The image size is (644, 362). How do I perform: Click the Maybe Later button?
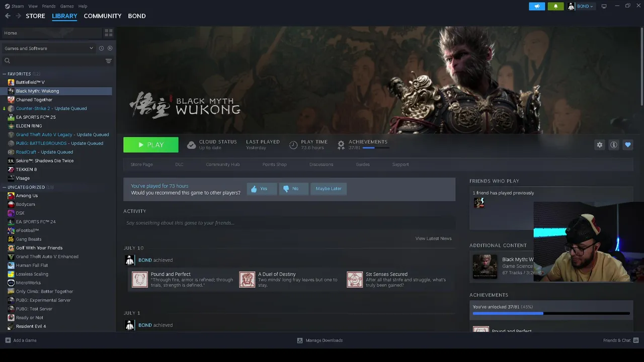coord(329,189)
